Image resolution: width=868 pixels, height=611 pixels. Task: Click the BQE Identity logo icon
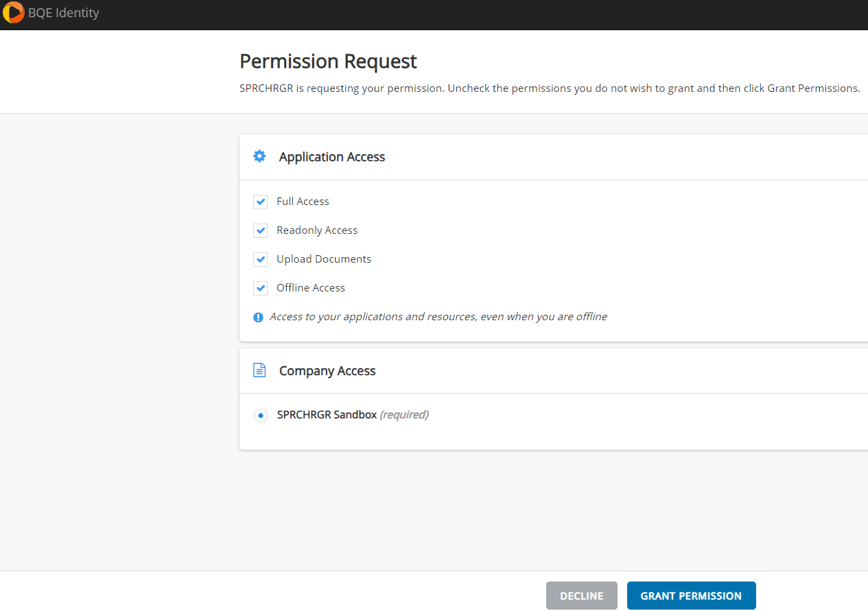click(14, 13)
